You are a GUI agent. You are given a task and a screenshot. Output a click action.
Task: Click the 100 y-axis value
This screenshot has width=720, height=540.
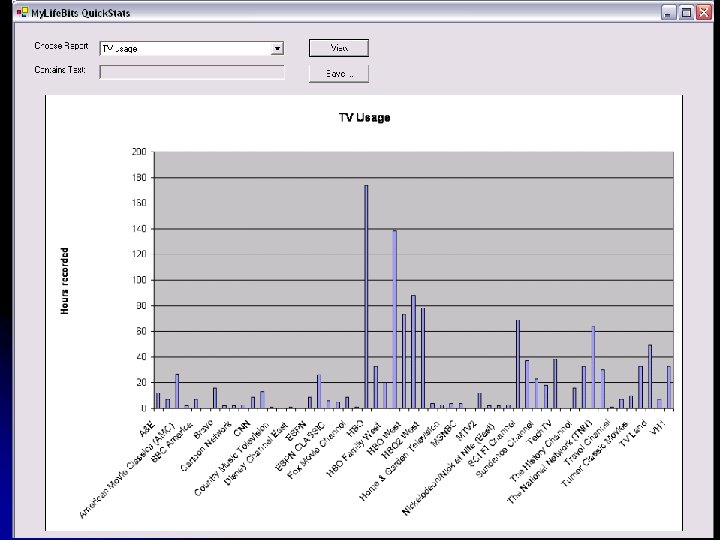pyautogui.click(x=139, y=280)
